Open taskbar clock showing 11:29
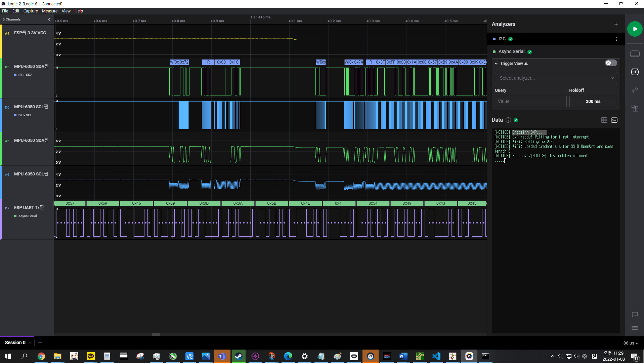The width and height of the screenshot is (644, 363). (x=613, y=356)
